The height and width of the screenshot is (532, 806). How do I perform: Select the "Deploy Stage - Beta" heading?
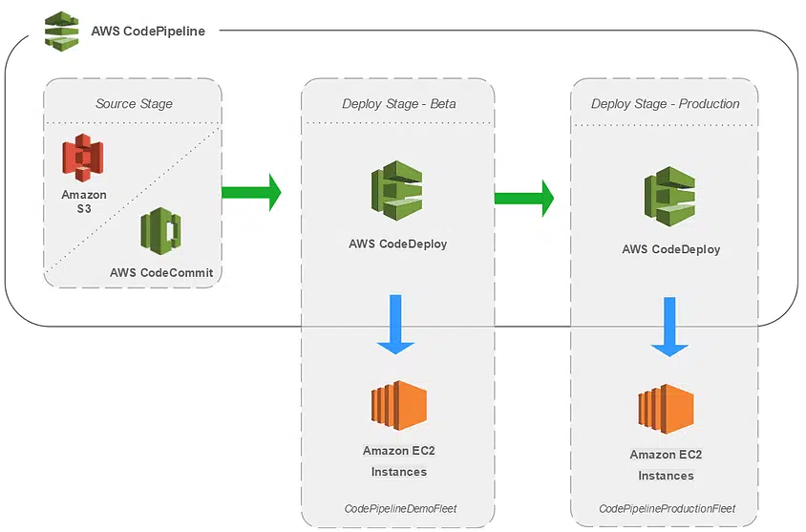[398, 103]
